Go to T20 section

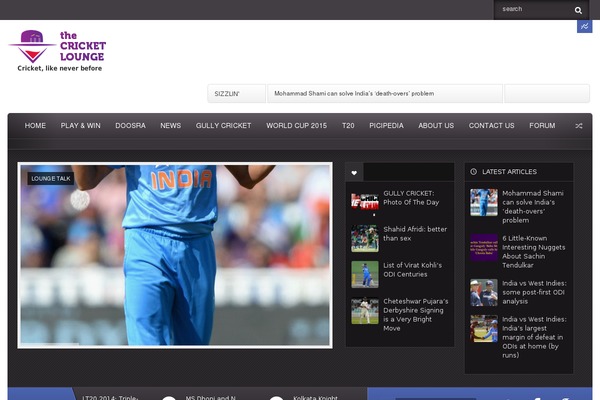(x=348, y=126)
